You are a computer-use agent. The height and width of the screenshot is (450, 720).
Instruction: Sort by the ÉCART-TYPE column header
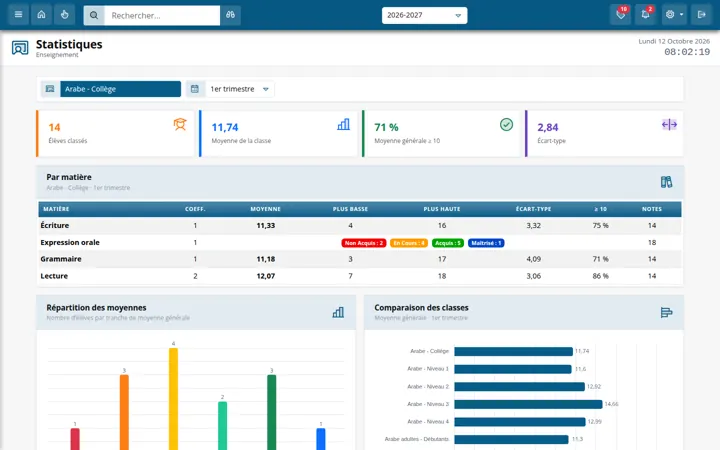[x=533, y=209]
